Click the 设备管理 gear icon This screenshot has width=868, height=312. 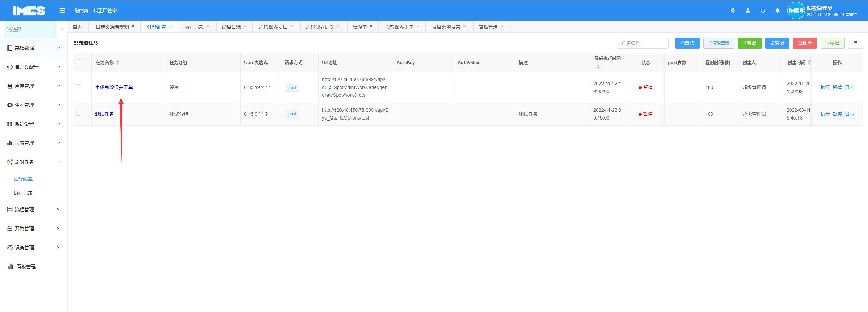tap(10, 247)
